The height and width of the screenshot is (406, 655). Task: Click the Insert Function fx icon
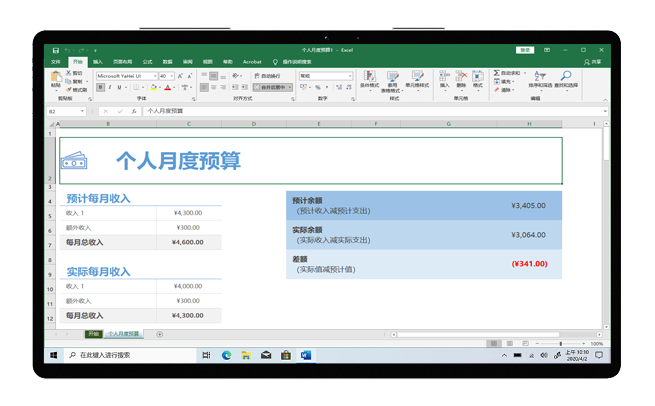(134, 112)
